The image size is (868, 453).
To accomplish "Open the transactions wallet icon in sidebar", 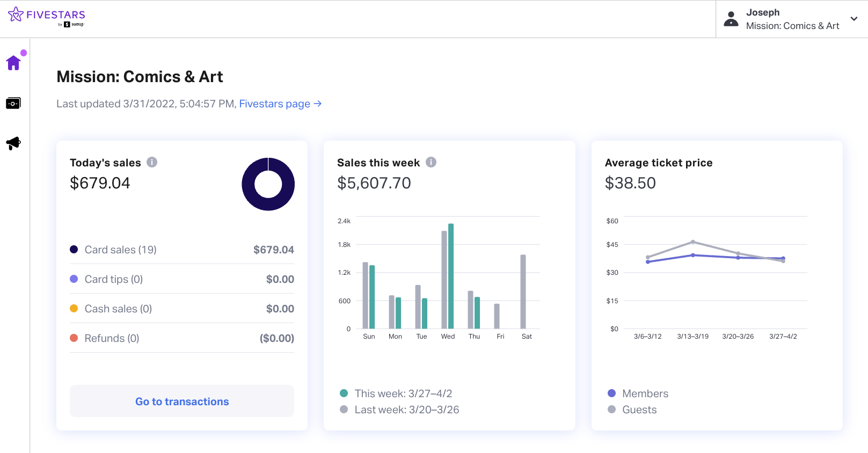I will (x=13, y=103).
